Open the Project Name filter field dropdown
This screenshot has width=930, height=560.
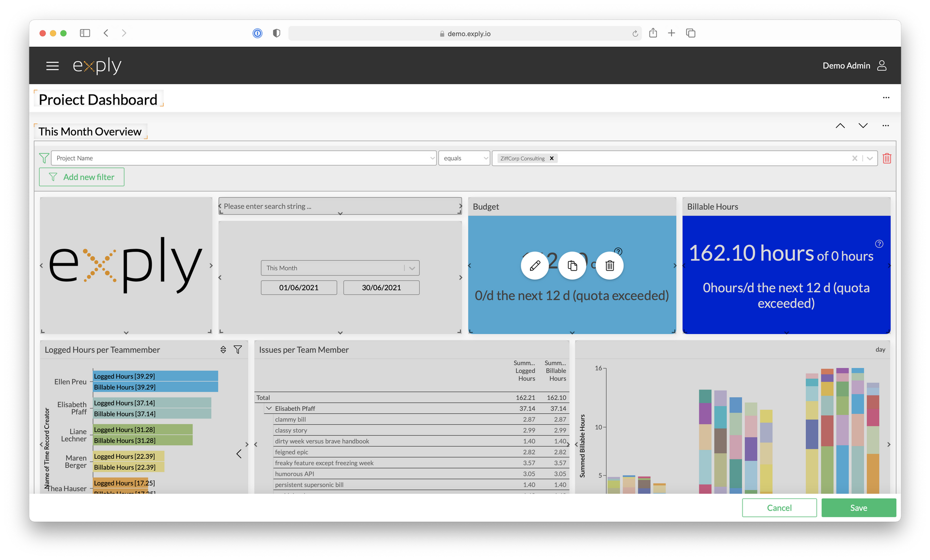(x=244, y=158)
